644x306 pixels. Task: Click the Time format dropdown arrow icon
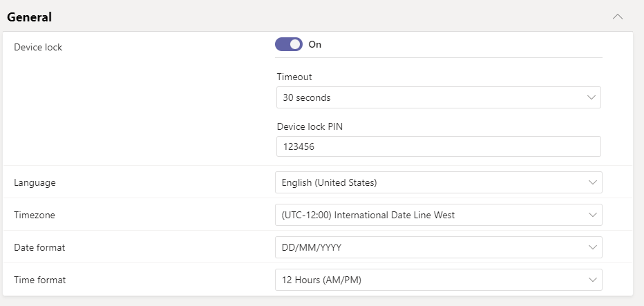(x=592, y=280)
